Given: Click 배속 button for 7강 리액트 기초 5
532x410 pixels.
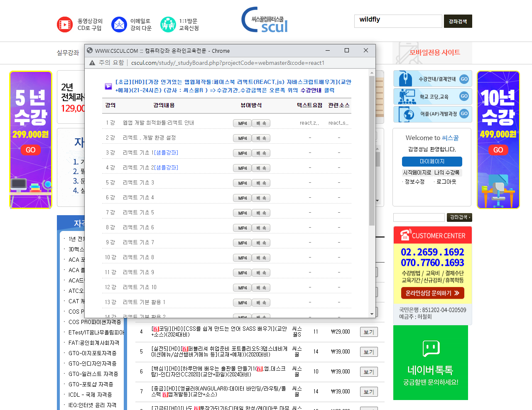Looking at the screenshot, I should coord(261,213).
